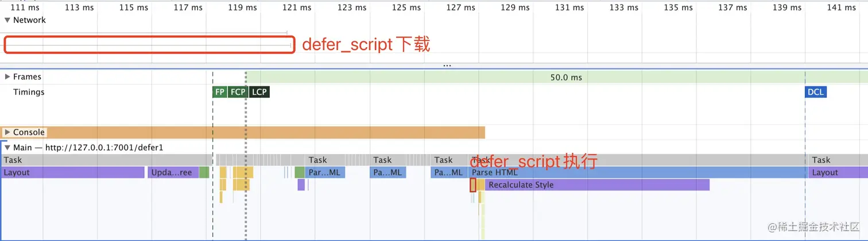Select the Task block above Par...ML
The image size is (868, 241).
[325, 160]
